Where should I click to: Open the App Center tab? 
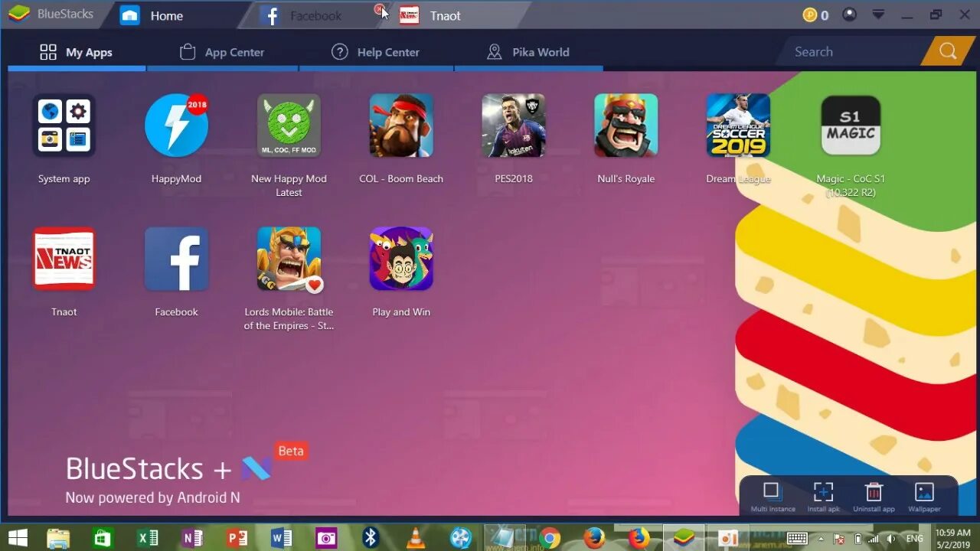click(222, 52)
